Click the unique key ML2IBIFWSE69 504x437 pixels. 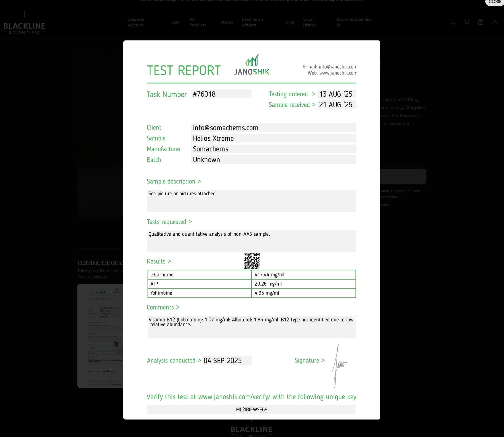point(251,409)
